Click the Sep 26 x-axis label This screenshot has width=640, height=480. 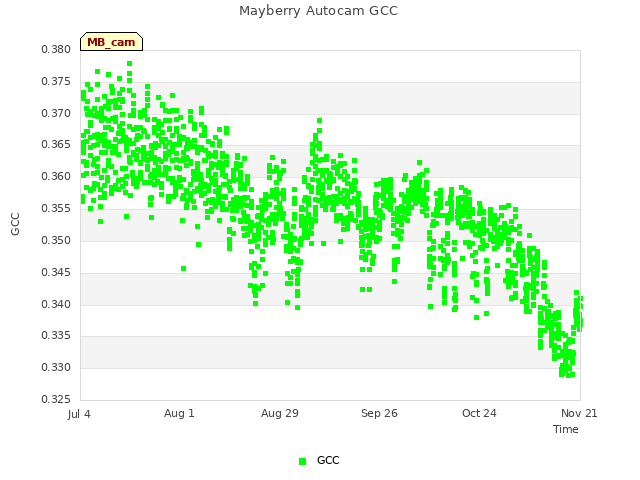(379, 413)
